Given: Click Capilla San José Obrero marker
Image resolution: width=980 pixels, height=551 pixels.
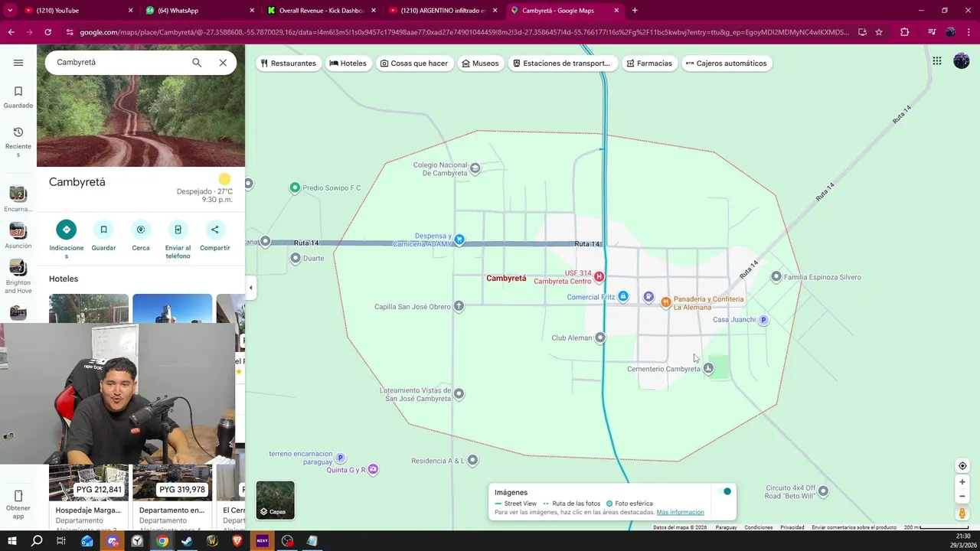Looking at the screenshot, I should (x=459, y=306).
